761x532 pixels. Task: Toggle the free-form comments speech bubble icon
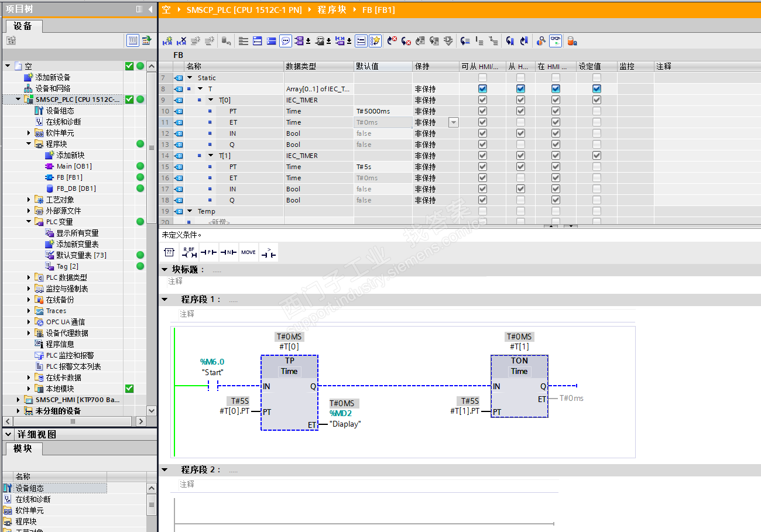point(286,41)
